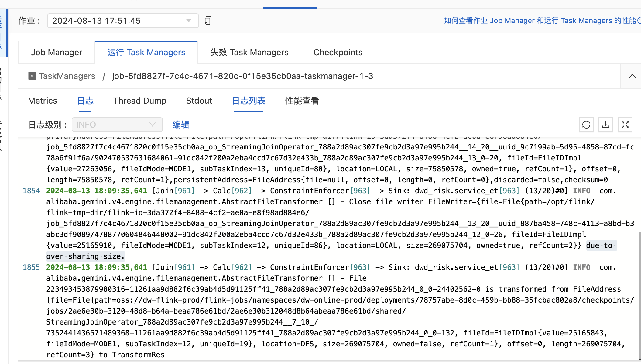Open the INFO log level dropdown
The image size is (641, 364).
pyautogui.click(x=117, y=125)
